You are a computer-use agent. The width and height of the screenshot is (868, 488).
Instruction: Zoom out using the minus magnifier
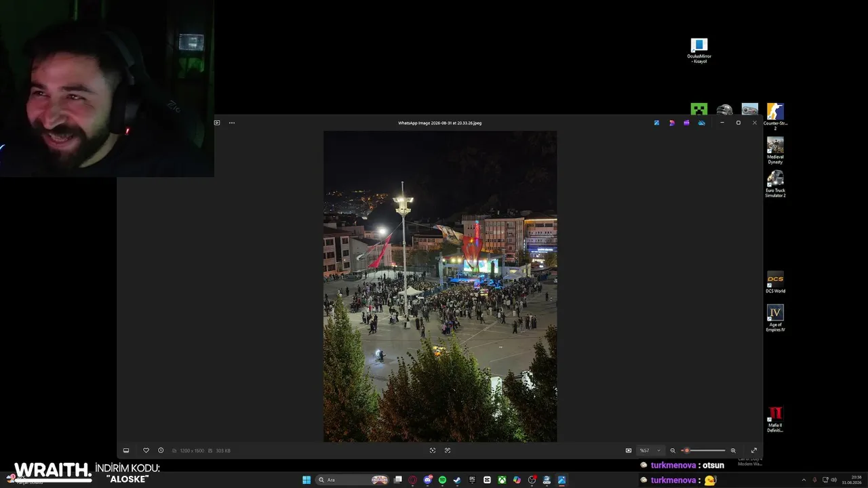pyautogui.click(x=673, y=451)
